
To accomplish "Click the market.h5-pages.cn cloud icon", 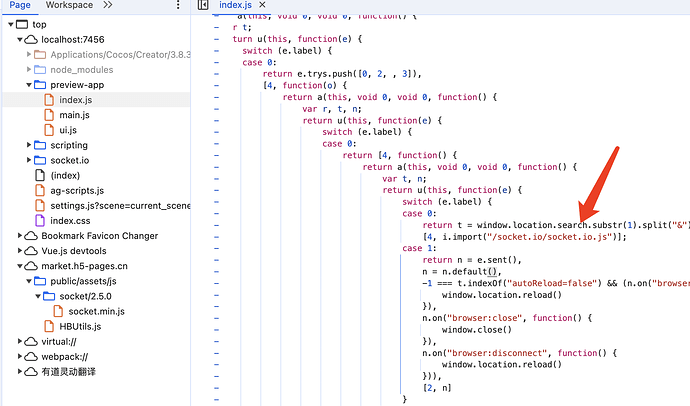I will click(31, 266).
